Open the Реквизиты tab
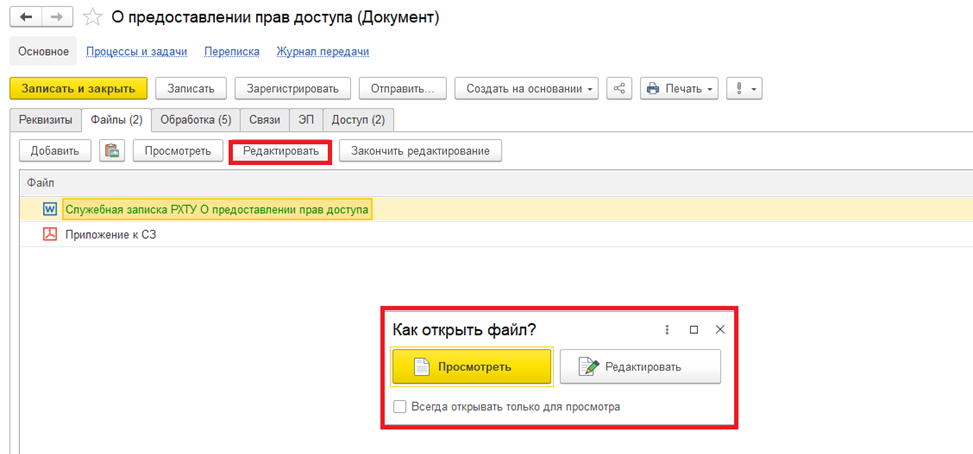This screenshot has height=454, width=973. (45, 120)
